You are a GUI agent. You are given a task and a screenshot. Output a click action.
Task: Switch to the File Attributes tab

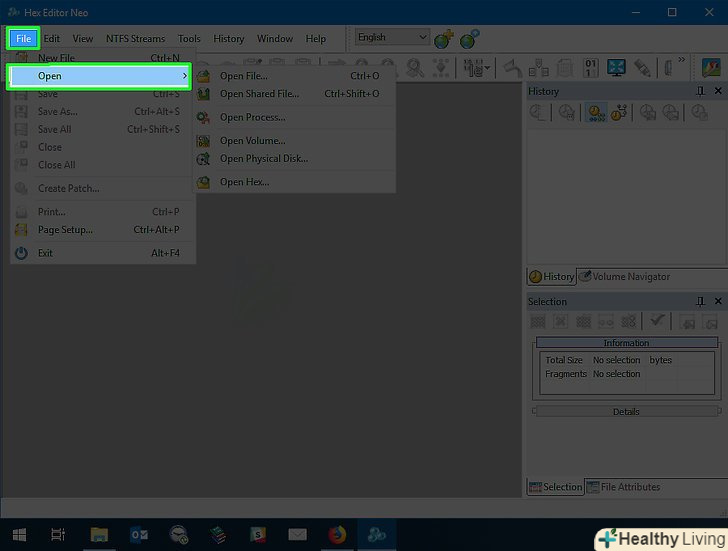point(624,487)
